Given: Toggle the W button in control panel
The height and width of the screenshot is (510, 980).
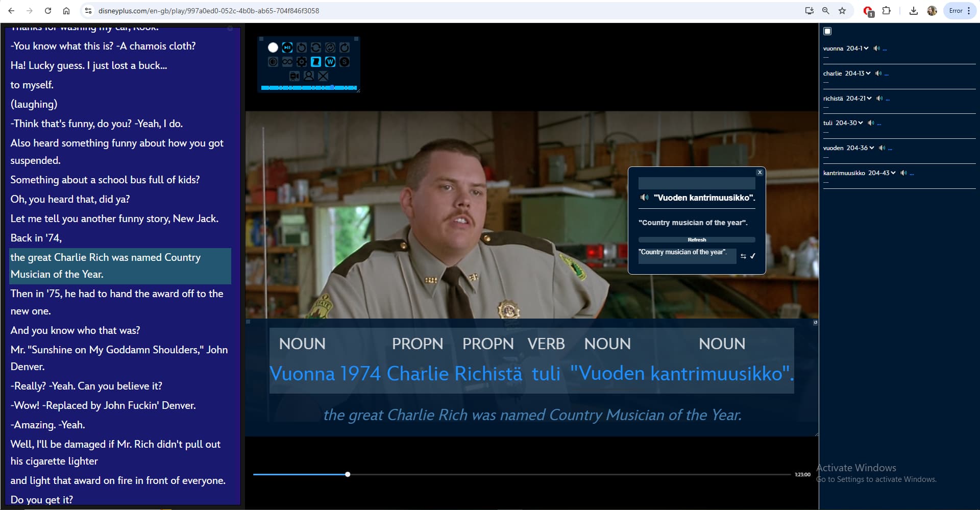Looking at the screenshot, I should pos(330,62).
